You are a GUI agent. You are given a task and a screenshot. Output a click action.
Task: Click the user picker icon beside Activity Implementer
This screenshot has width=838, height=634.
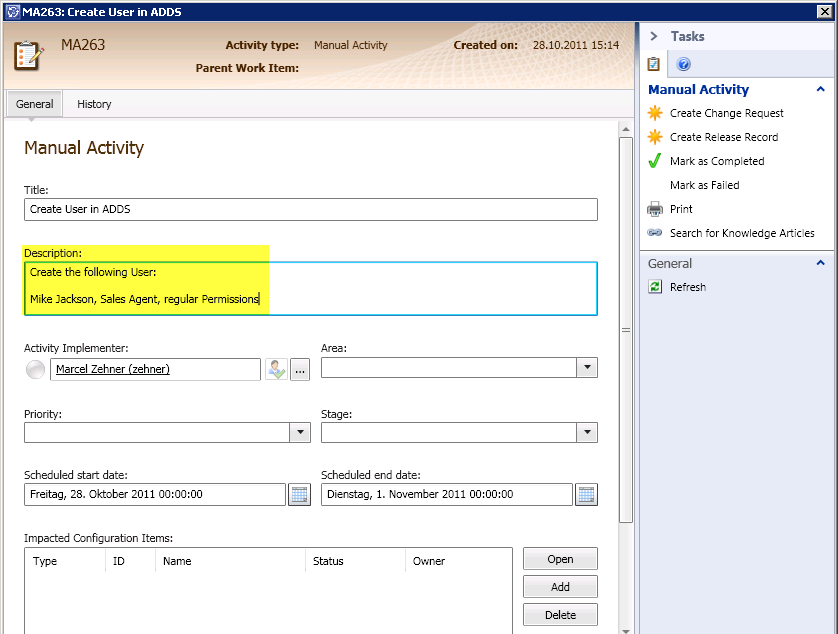click(x=276, y=369)
